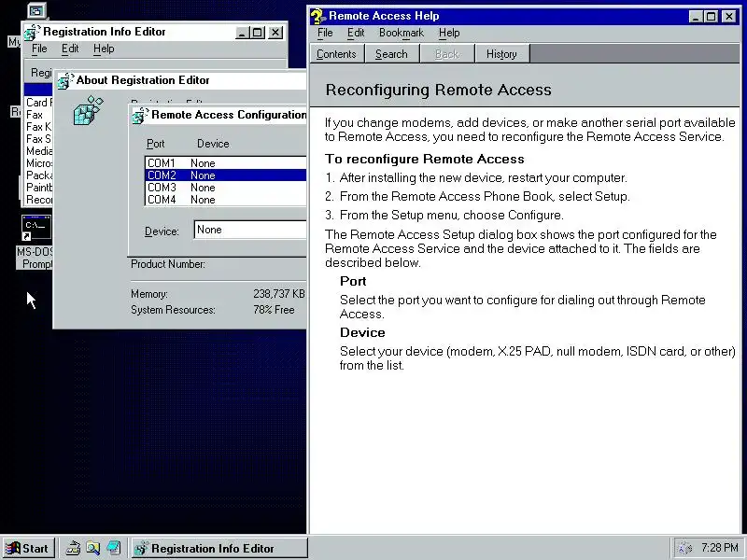Click the magnifier quick launch icon on taskbar
Screen dimensions: 747x560
click(92, 549)
